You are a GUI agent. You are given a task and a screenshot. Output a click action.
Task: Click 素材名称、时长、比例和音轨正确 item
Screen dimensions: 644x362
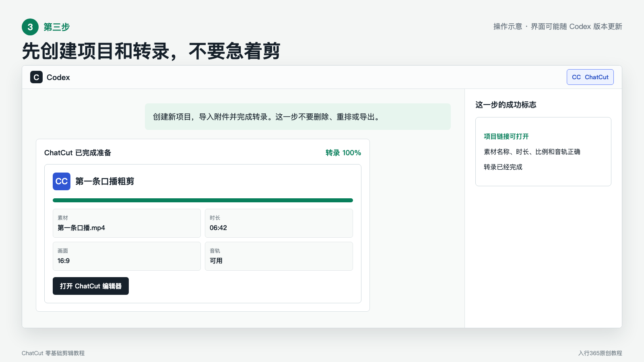pyautogui.click(x=532, y=152)
